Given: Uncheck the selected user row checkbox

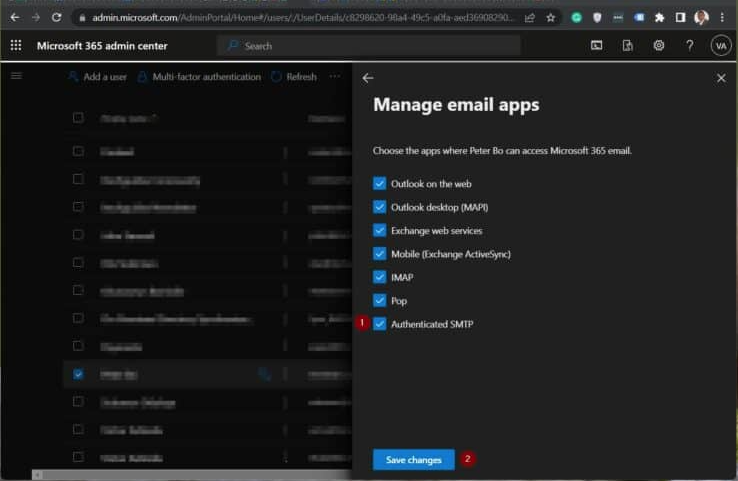Looking at the screenshot, I should point(78,374).
